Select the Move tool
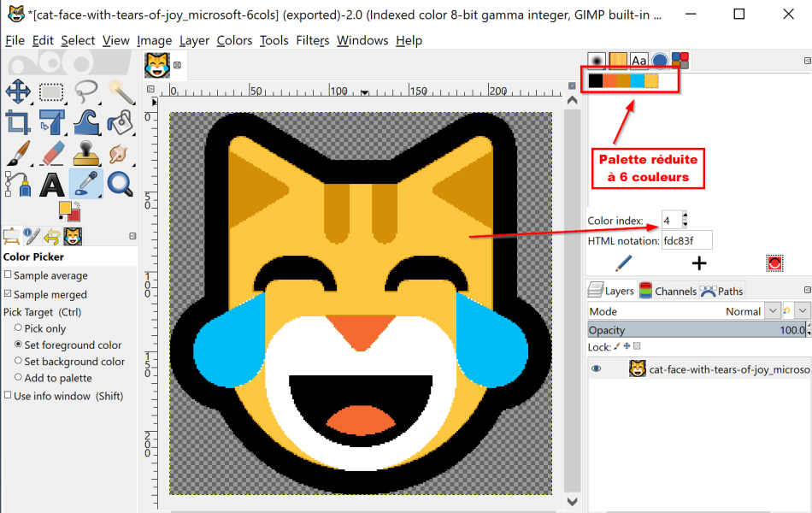The image size is (812, 513). [18, 91]
